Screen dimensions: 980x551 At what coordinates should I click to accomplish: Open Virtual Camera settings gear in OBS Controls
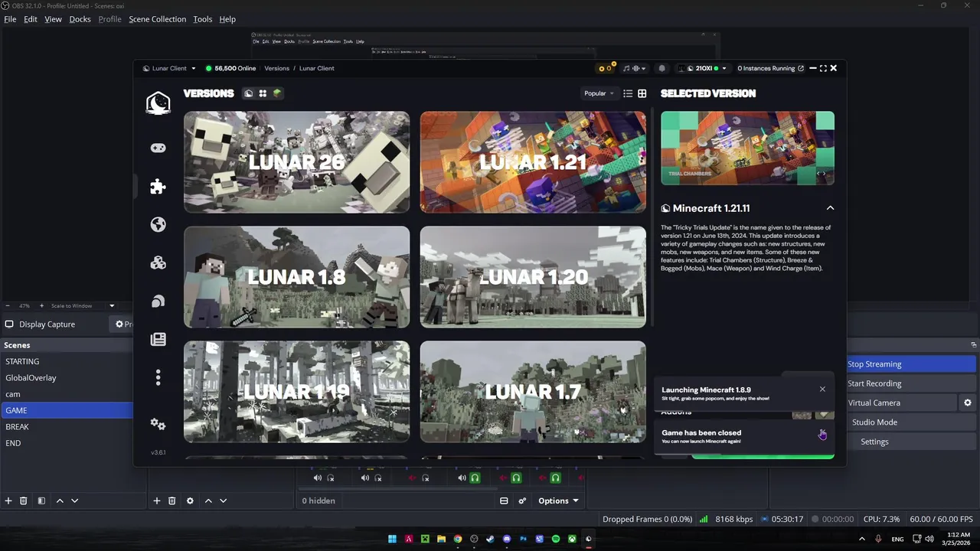(968, 403)
